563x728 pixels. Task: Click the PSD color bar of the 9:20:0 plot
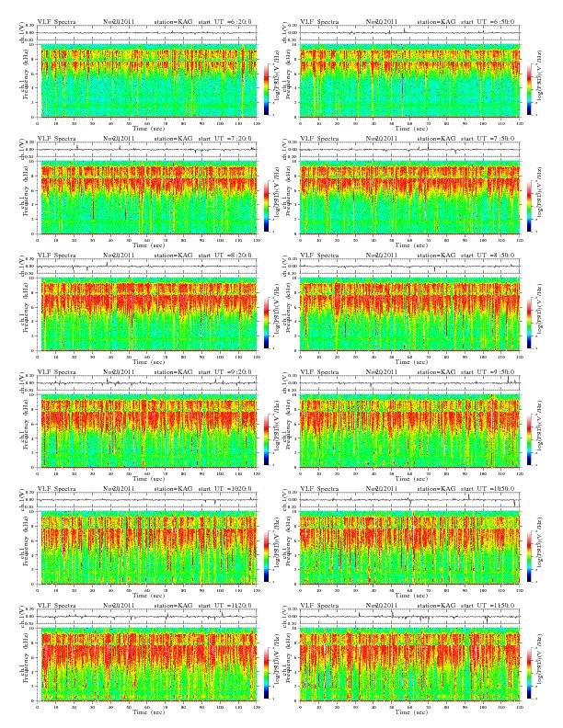click(266, 439)
